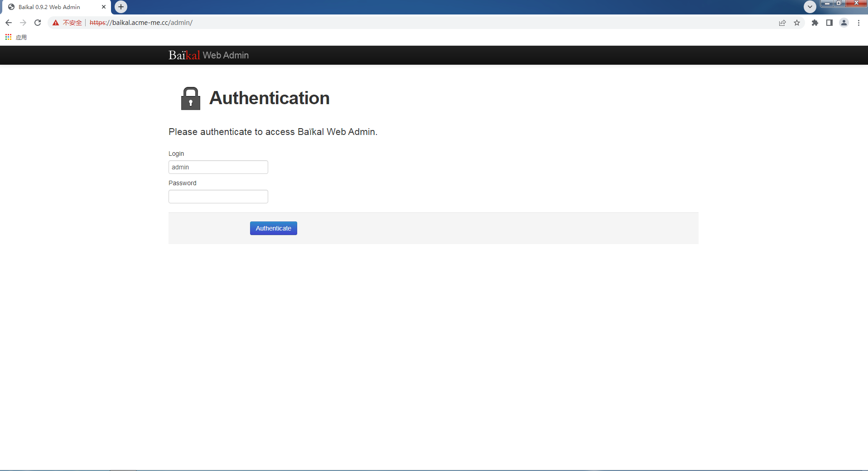868x471 pixels.
Task: Focus the Login input field
Action: [218, 167]
